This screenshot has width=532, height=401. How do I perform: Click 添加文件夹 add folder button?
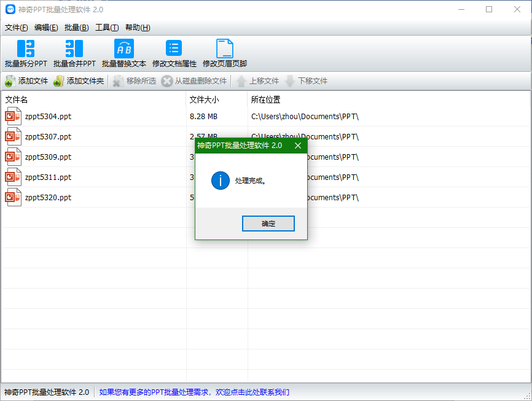tap(78, 81)
